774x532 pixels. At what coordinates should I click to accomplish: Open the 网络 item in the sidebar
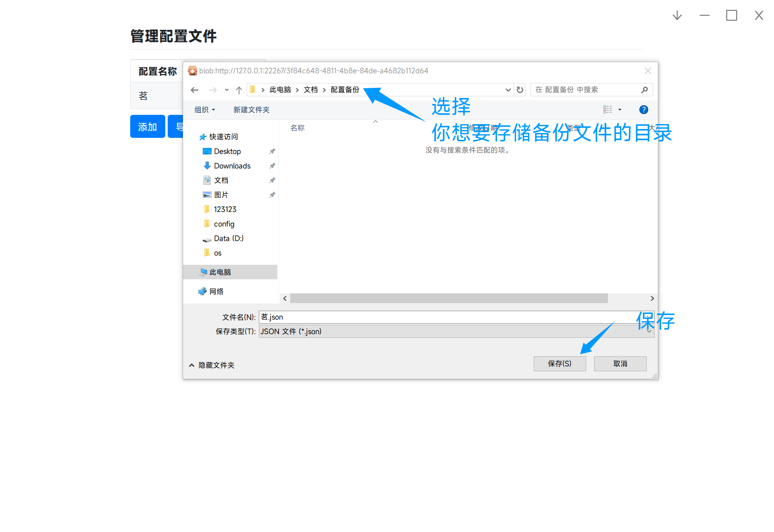216,291
